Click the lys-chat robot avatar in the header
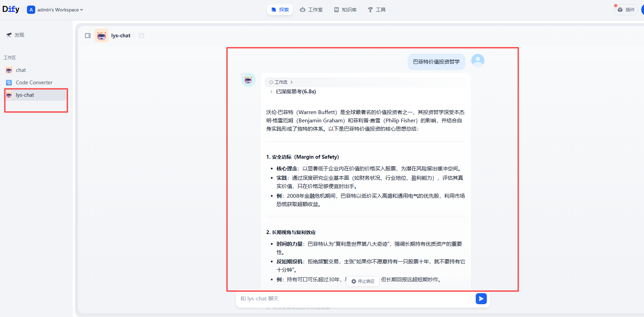644x317 pixels. [x=101, y=35]
